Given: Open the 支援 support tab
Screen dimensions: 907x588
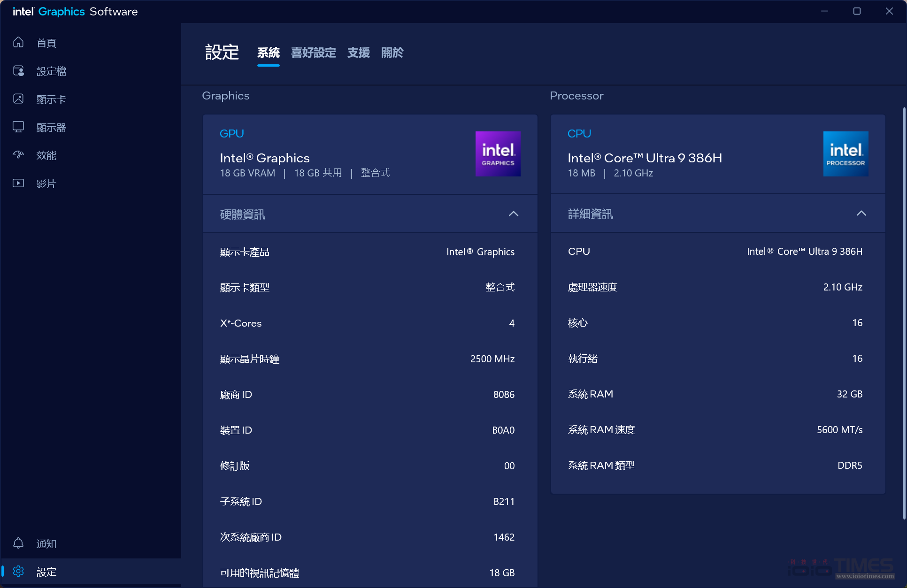Looking at the screenshot, I should point(359,53).
